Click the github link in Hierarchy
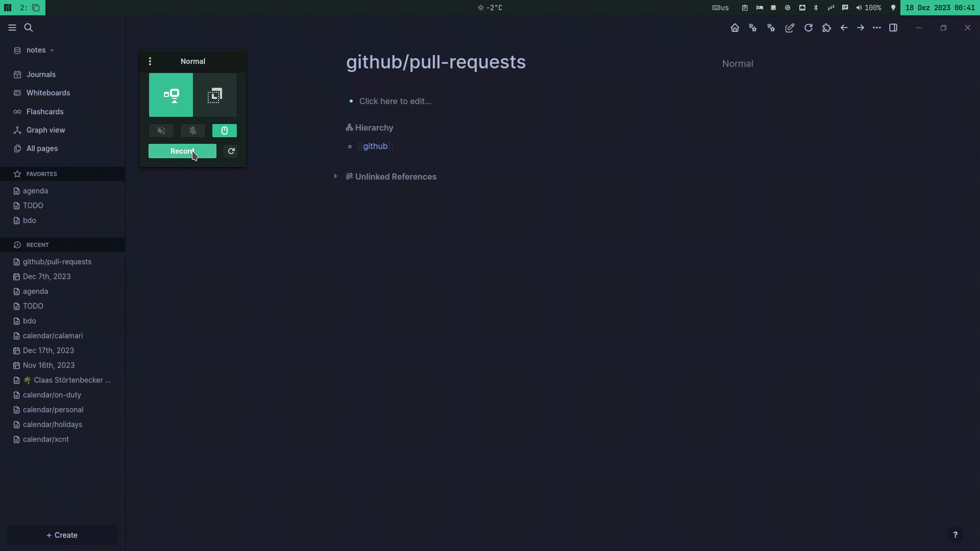The height and width of the screenshot is (551, 980). 375,146
